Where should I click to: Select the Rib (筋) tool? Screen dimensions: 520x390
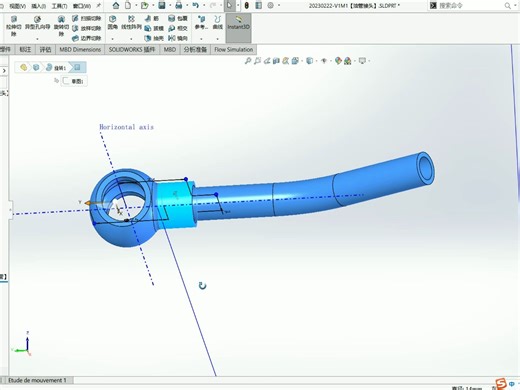[152, 18]
